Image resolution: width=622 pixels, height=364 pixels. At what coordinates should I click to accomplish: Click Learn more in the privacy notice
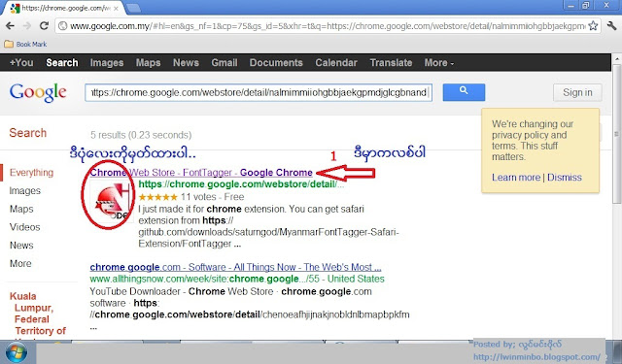516,177
